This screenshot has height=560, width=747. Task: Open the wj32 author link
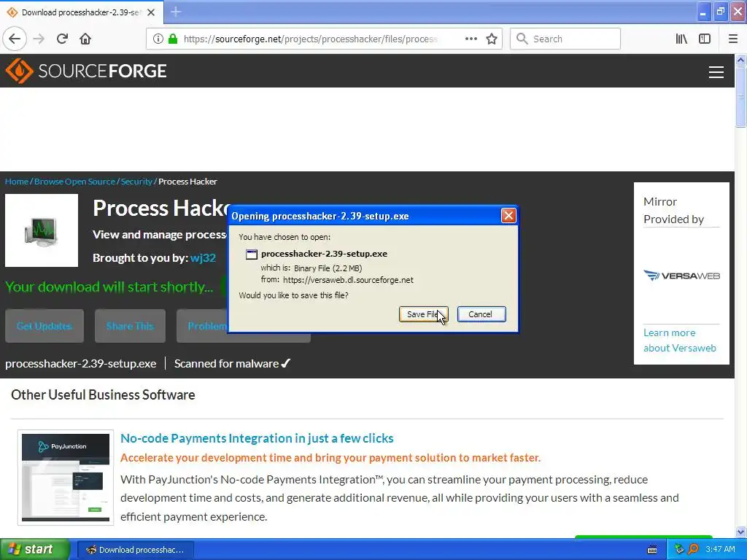203,257
